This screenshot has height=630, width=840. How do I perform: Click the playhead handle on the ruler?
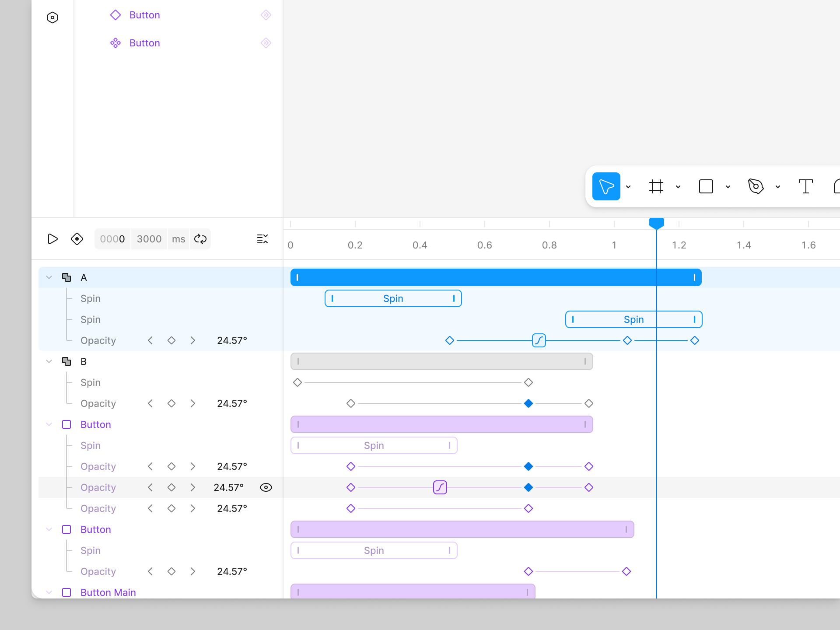[x=656, y=223]
